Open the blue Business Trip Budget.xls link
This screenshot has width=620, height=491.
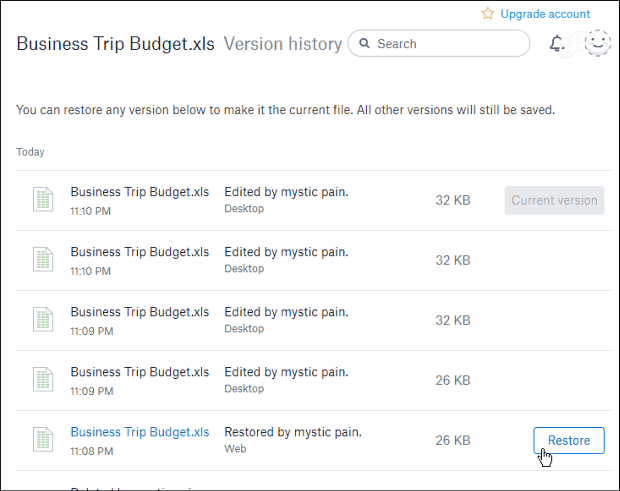point(140,432)
